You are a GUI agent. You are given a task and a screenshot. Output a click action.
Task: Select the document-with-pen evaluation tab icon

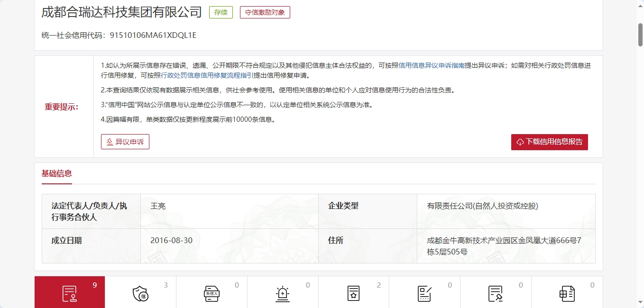pos(496,293)
